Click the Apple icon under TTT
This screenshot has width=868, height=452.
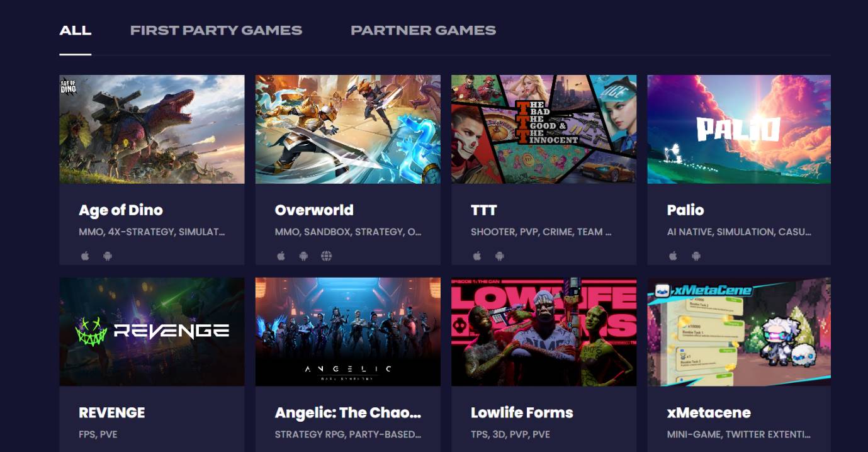pyautogui.click(x=477, y=256)
